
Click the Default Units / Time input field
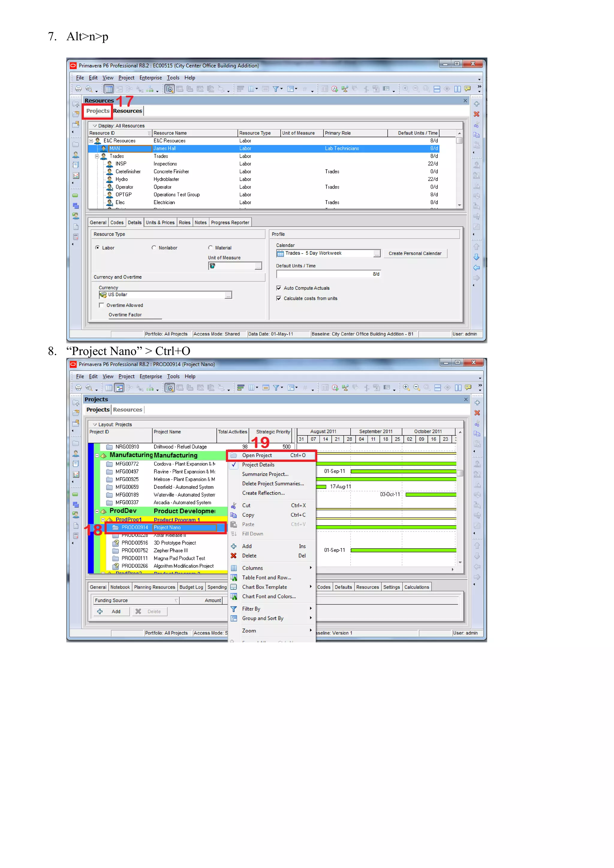(328, 274)
